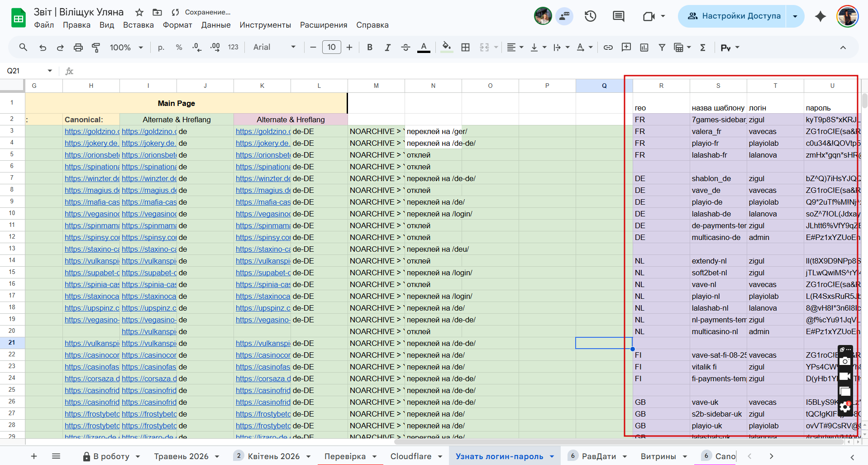Open the Данные menu
The height and width of the screenshot is (465, 868).
pyautogui.click(x=216, y=25)
